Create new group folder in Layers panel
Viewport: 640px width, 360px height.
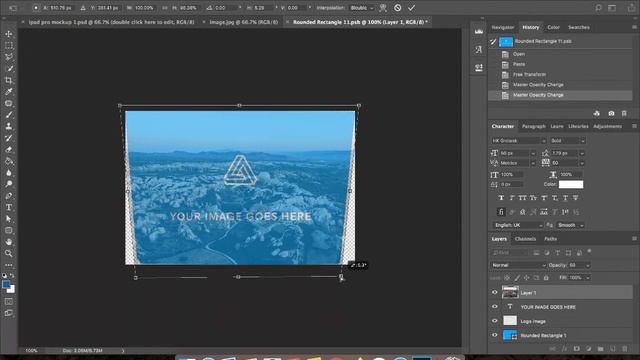[600, 349]
